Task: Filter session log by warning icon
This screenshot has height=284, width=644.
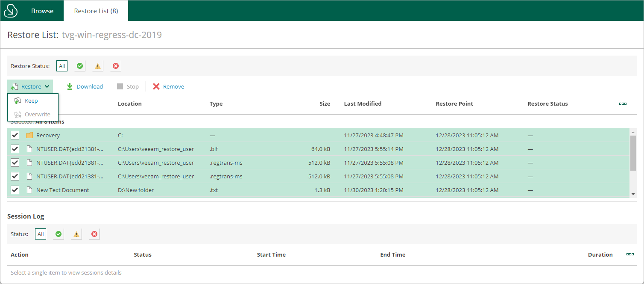Action: [76, 234]
